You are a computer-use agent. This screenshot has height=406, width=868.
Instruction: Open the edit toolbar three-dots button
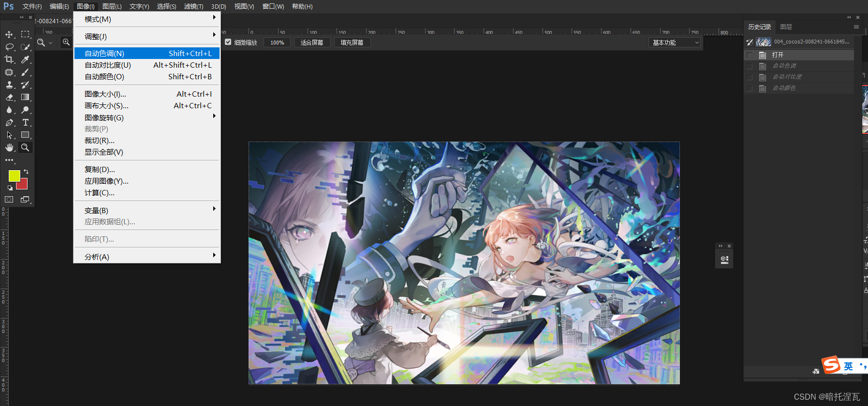tap(9, 160)
